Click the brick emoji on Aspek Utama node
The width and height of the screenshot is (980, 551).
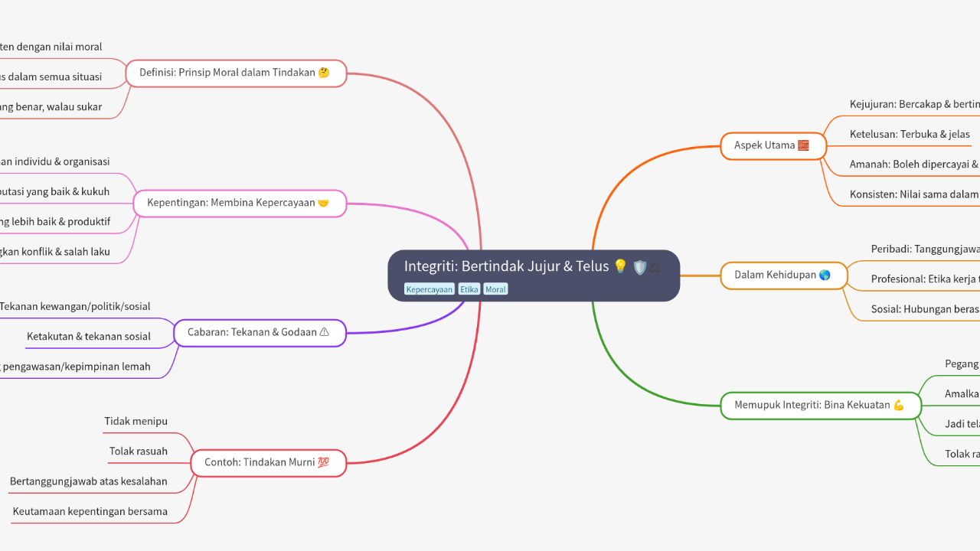(x=803, y=145)
